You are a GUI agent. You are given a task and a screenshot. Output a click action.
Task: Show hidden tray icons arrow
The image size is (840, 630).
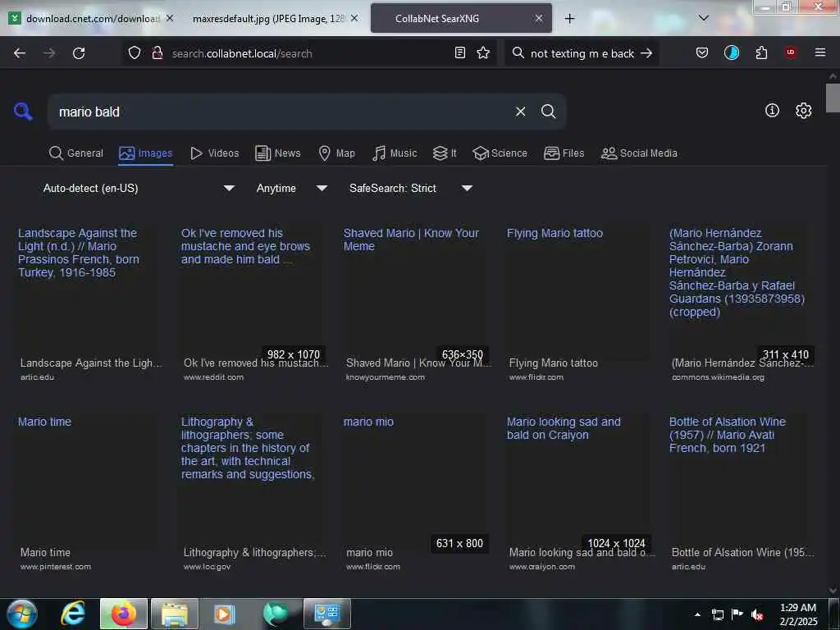pyautogui.click(x=697, y=615)
